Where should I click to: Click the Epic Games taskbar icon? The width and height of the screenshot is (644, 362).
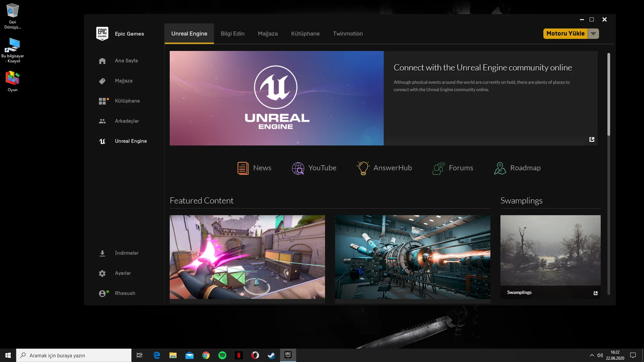coord(288,355)
